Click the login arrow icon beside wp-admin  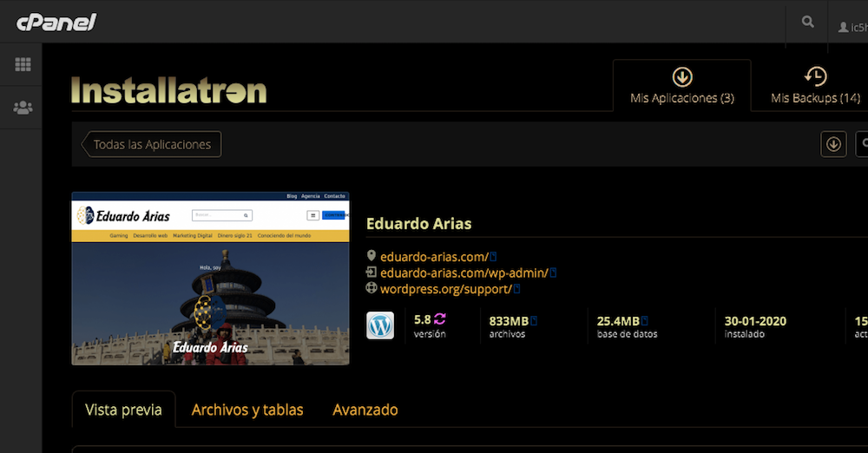pos(372,272)
